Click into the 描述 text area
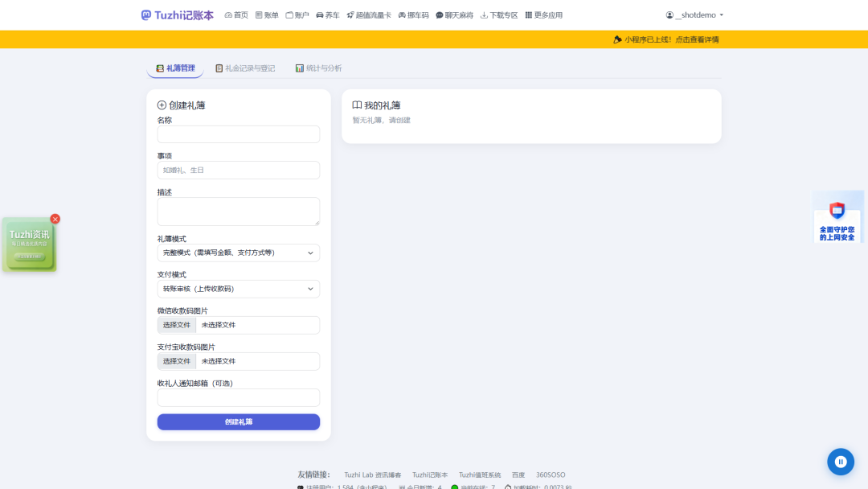The image size is (868, 489). (239, 212)
